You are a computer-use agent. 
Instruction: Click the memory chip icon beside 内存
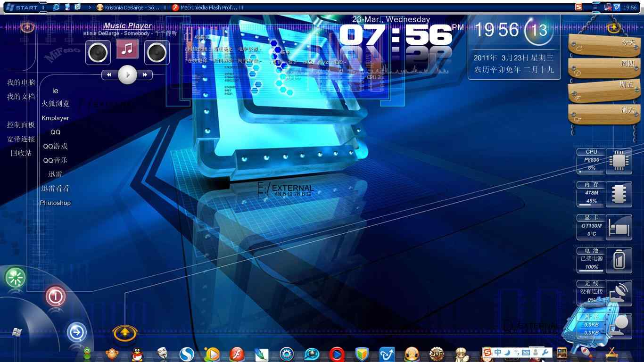(x=619, y=194)
